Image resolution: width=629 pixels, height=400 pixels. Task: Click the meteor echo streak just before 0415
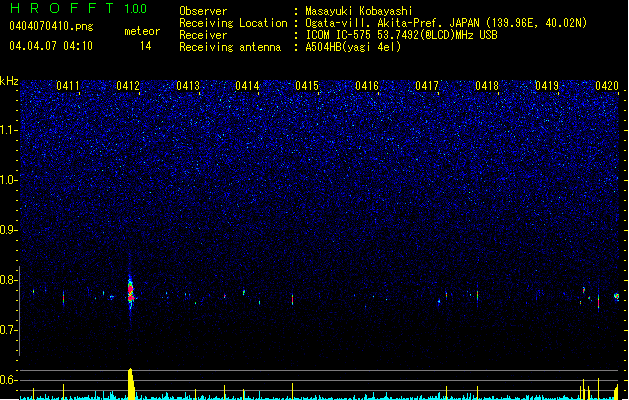click(x=292, y=299)
